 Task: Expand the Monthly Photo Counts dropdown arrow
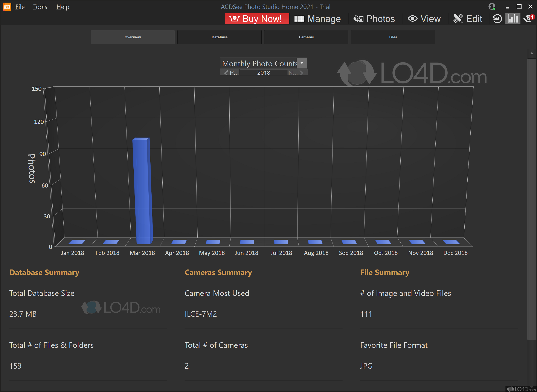coord(302,63)
